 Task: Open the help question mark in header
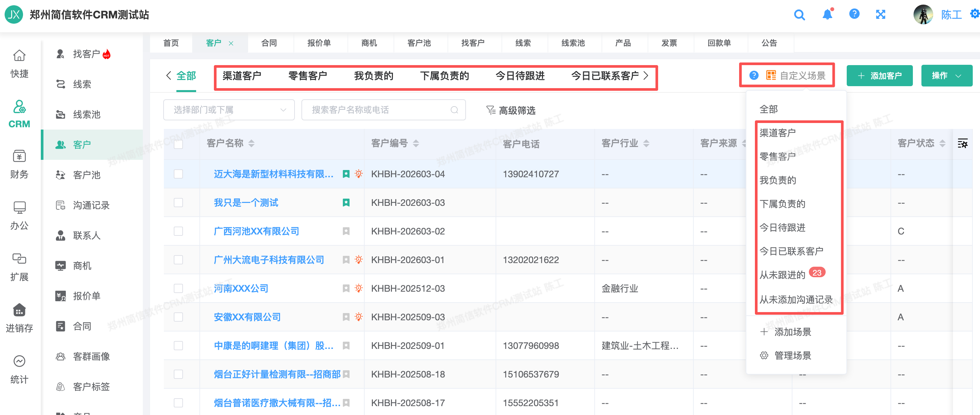point(854,14)
